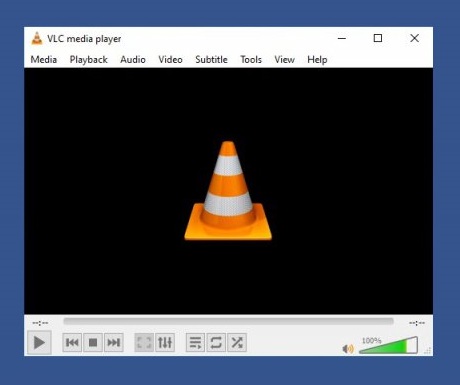This screenshot has height=385, width=460.
Task: Close the VLC media player window
Action: (414, 38)
